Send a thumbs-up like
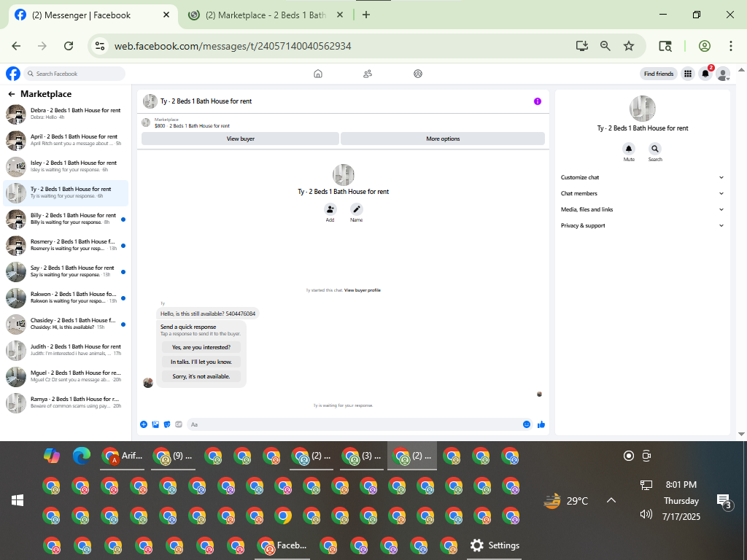Screen dimensions: 747x560 click(x=541, y=424)
